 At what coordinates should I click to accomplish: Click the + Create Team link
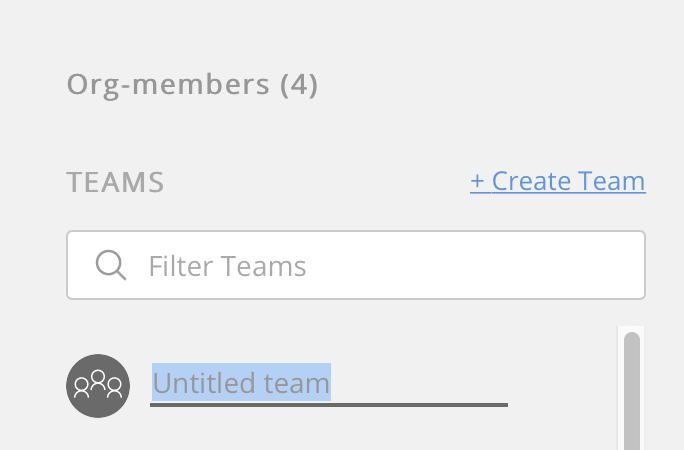[557, 181]
